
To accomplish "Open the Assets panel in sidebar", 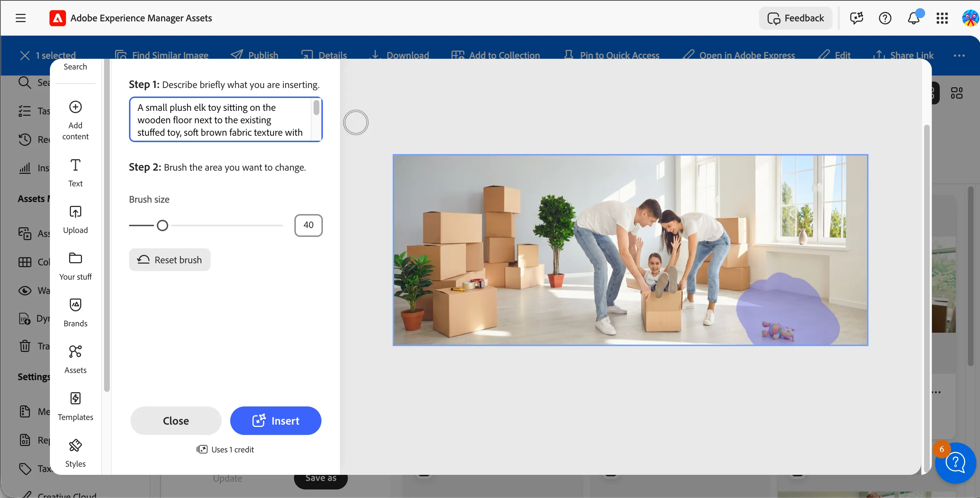I will tap(75, 360).
